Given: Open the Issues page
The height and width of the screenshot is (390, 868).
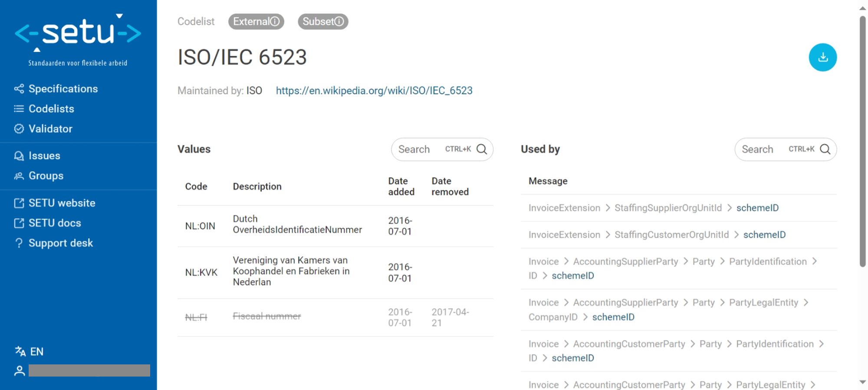Looking at the screenshot, I should (x=44, y=156).
